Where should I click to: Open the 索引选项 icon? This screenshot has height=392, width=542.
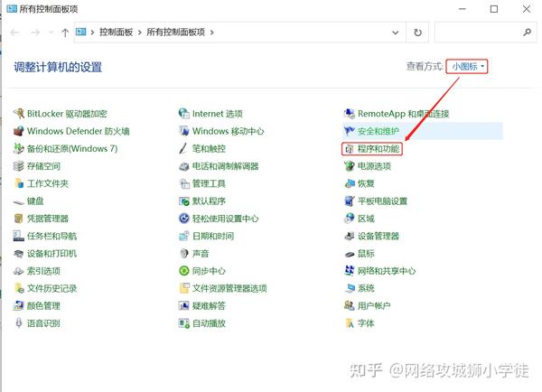point(18,271)
